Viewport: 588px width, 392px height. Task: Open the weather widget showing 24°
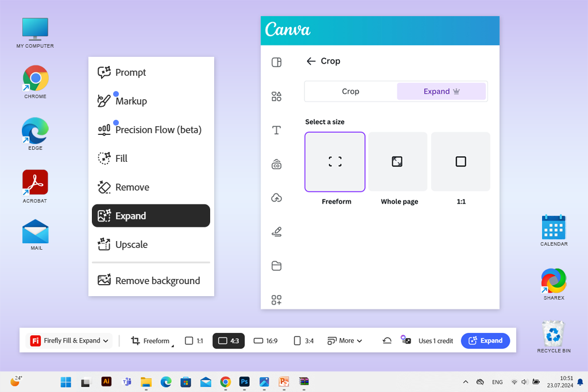click(16, 381)
